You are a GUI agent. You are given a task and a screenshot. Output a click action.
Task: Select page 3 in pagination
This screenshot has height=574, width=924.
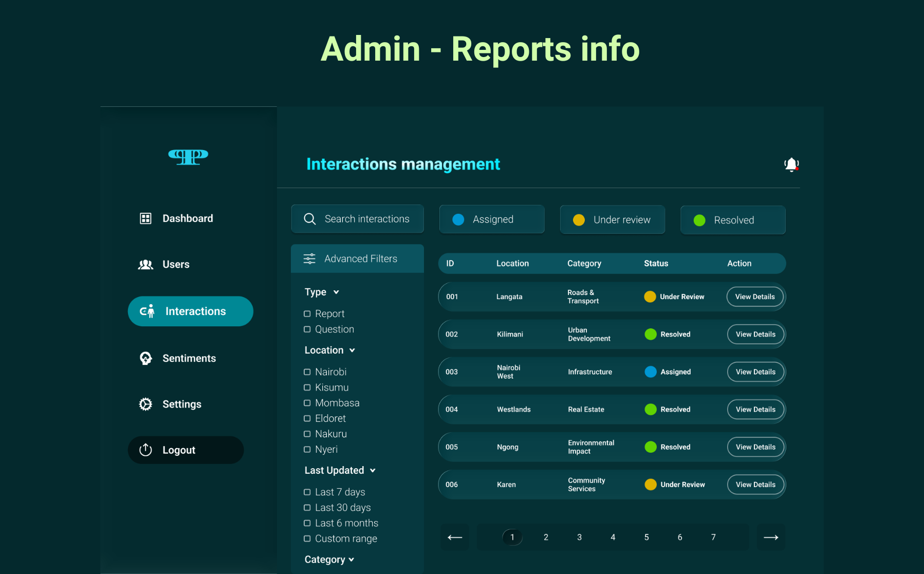click(579, 538)
